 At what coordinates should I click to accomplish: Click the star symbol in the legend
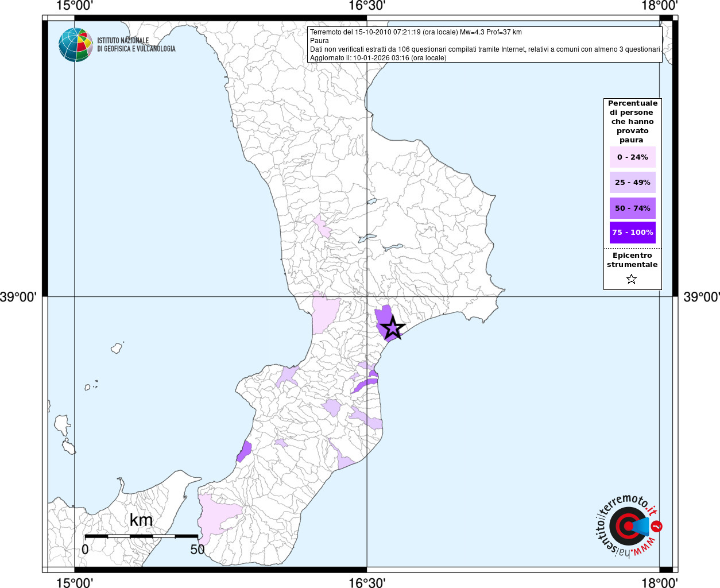(x=632, y=280)
